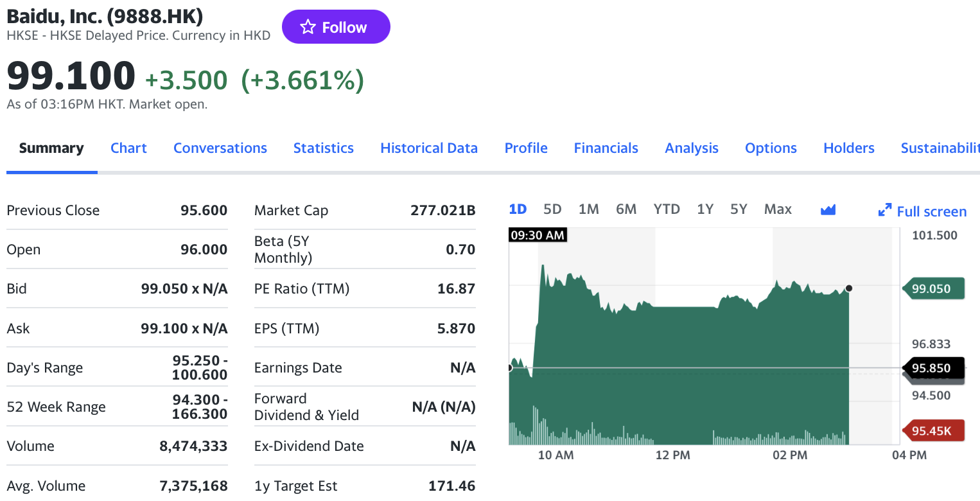Choose the 1Y chart range

coord(705,209)
